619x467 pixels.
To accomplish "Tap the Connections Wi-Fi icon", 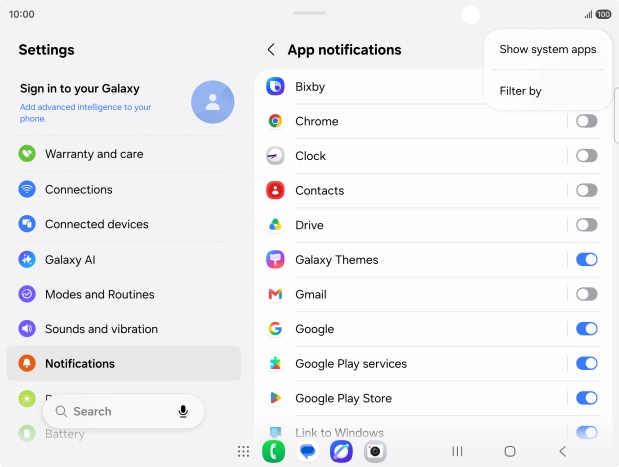I will 27,189.
